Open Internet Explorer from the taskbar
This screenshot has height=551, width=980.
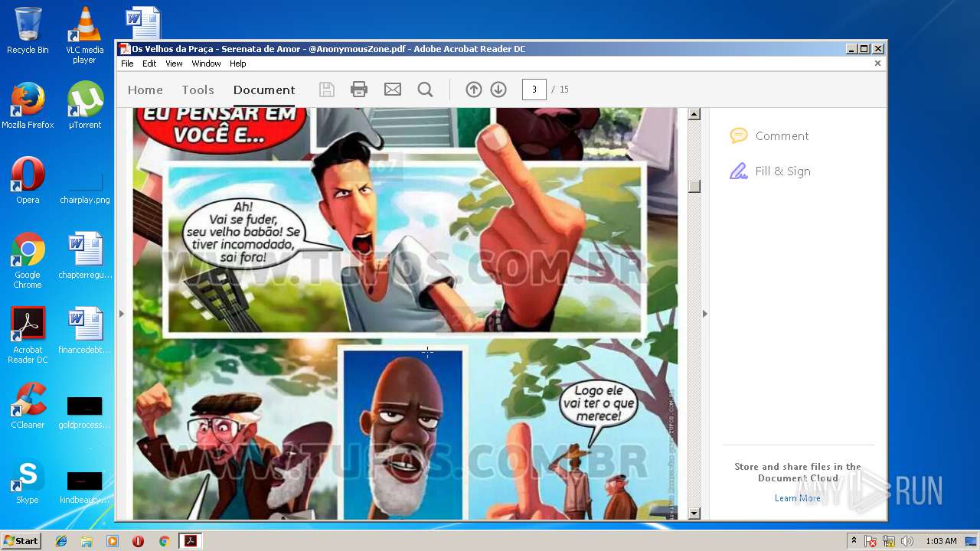tap(61, 541)
